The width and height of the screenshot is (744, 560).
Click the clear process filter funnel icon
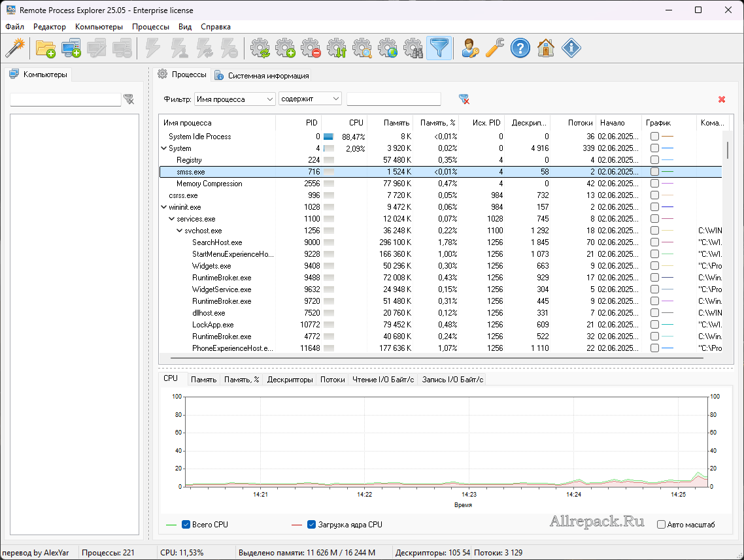(464, 99)
